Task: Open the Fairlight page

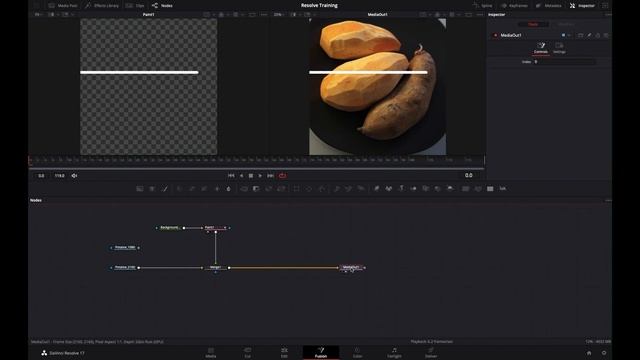Action: (x=394, y=353)
